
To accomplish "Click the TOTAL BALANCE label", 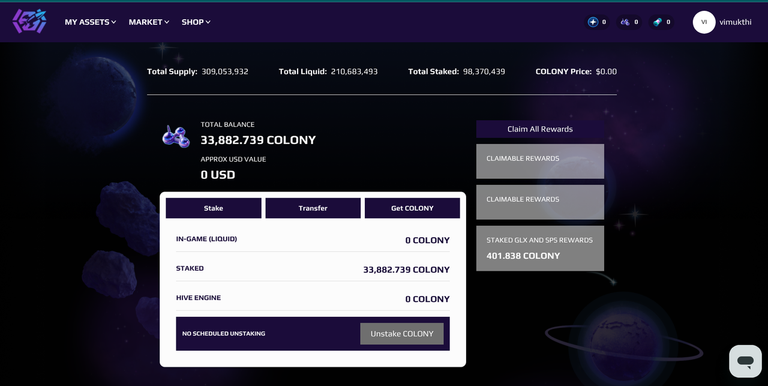I will click(x=227, y=124).
